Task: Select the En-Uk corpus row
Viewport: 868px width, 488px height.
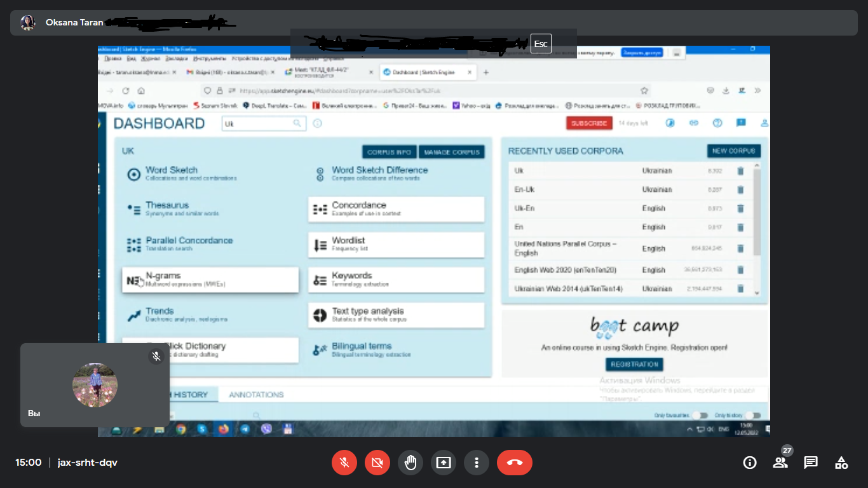Action: pyautogui.click(x=630, y=189)
